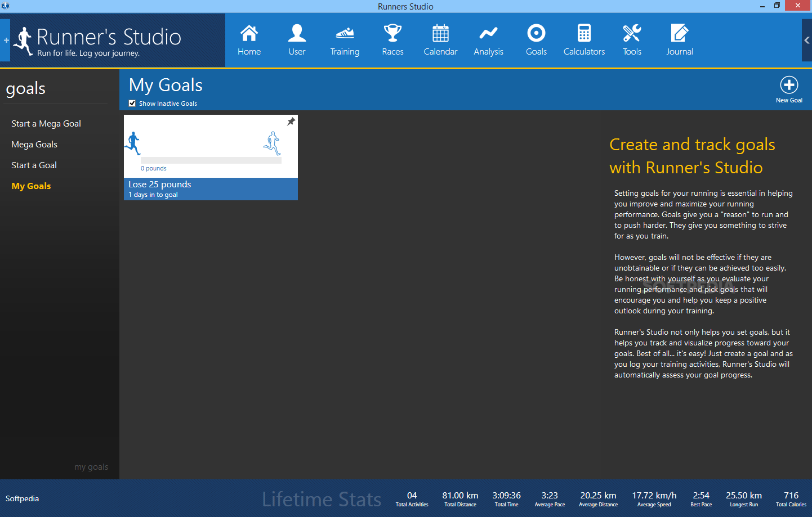
Task: Click the Total Activities stat 04
Action: (412, 499)
